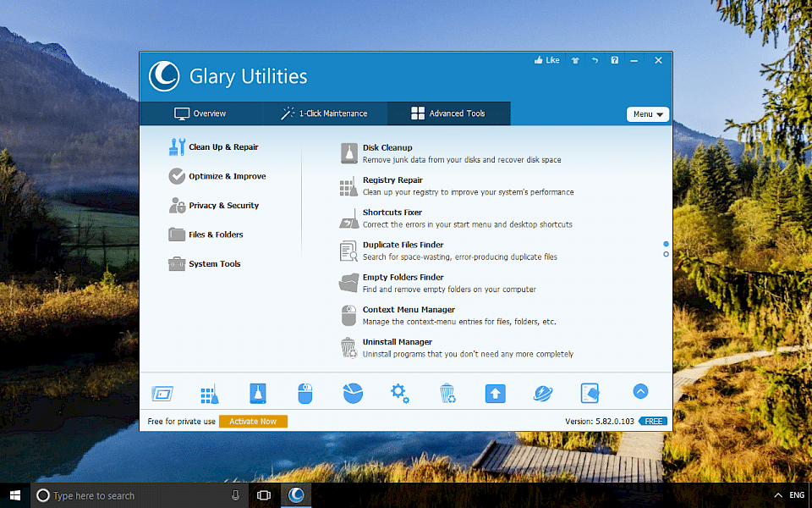Click the 'Free for private use' text
Viewport: 812px width, 508px height.
[181, 422]
